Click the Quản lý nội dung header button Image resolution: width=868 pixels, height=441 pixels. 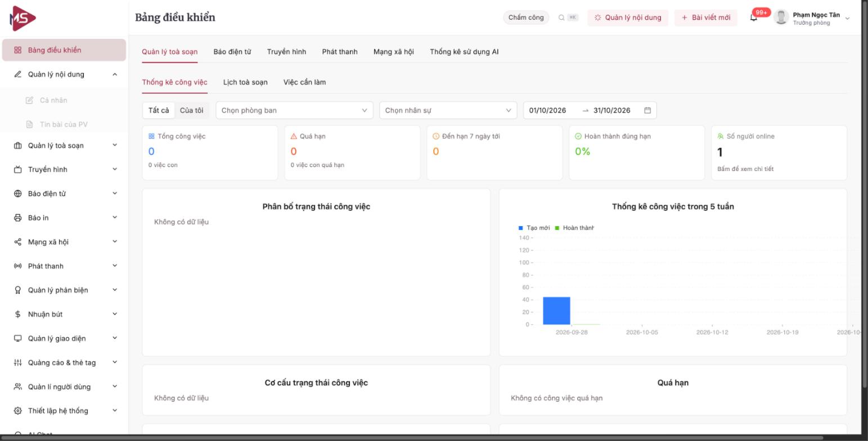click(628, 17)
